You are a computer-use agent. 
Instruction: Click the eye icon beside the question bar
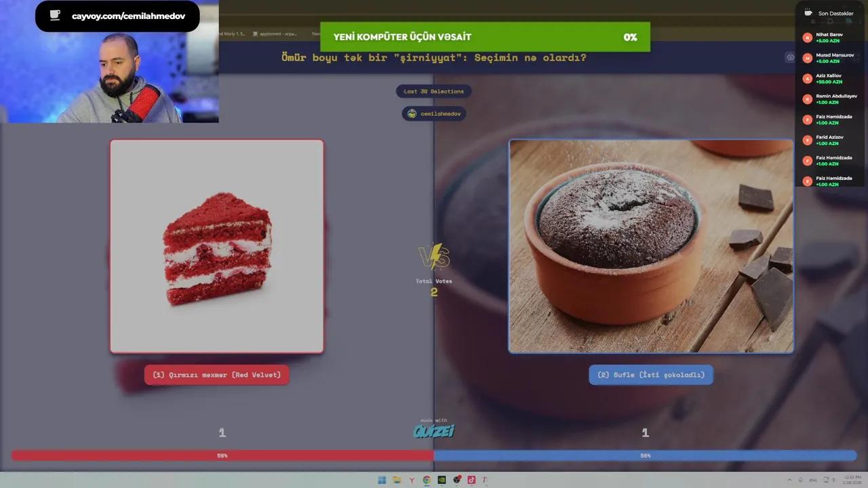click(x=790, y=58)
